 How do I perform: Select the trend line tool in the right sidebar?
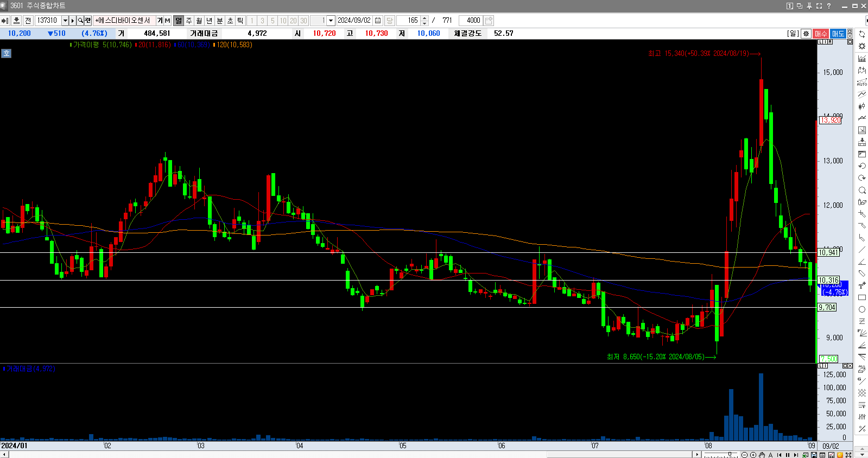tap(862, 250)
